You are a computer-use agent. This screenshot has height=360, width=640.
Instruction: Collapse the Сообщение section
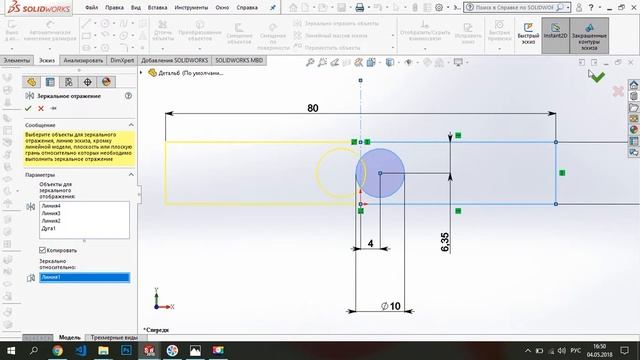point(131,125)
